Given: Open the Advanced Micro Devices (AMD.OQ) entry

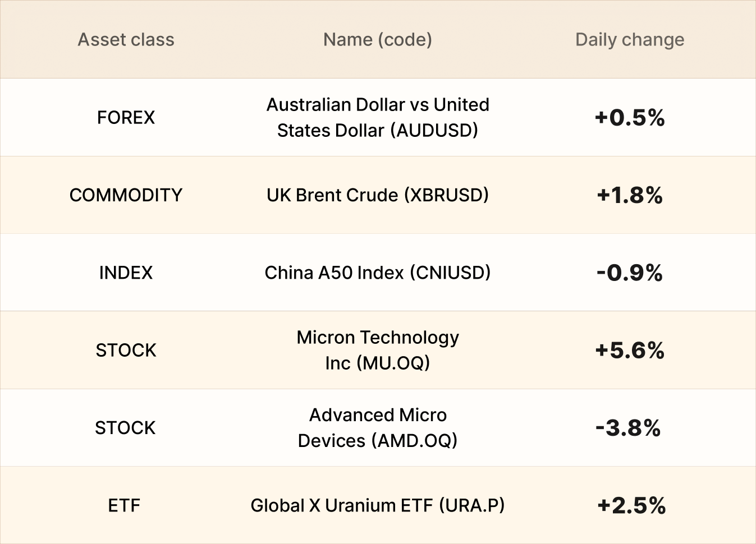Looking at the screenshot, I should (378, 428).
